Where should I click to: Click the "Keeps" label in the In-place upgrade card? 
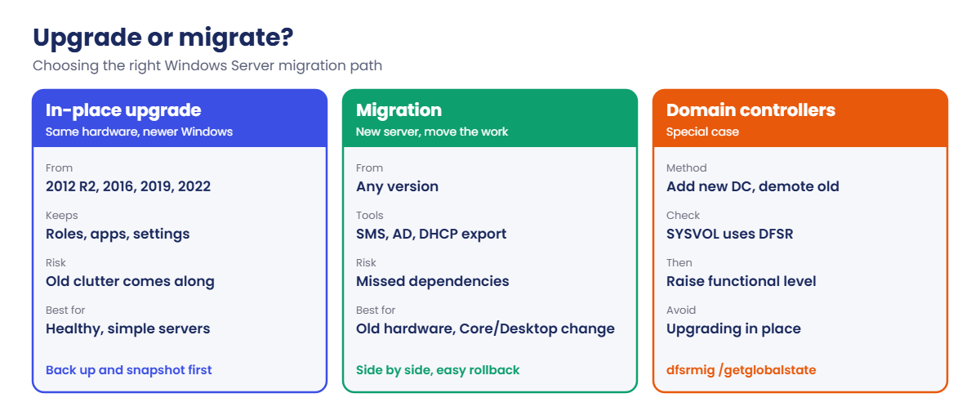click(x=62, y=216)
